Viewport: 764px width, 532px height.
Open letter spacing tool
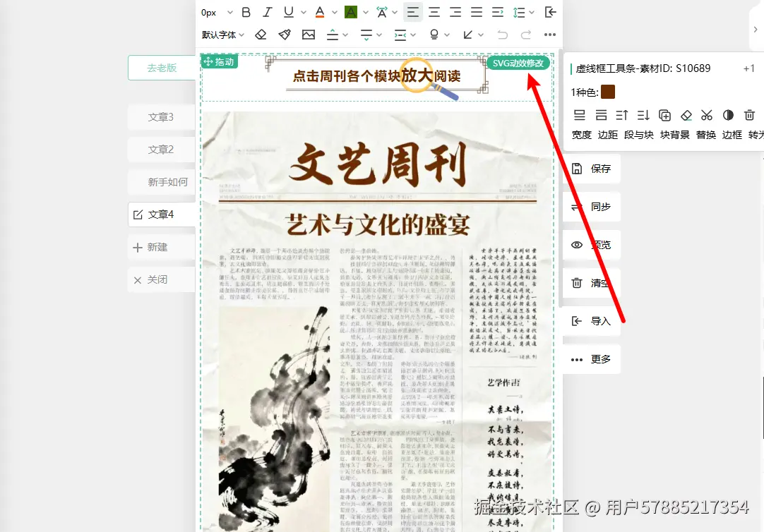coord(381,12)
